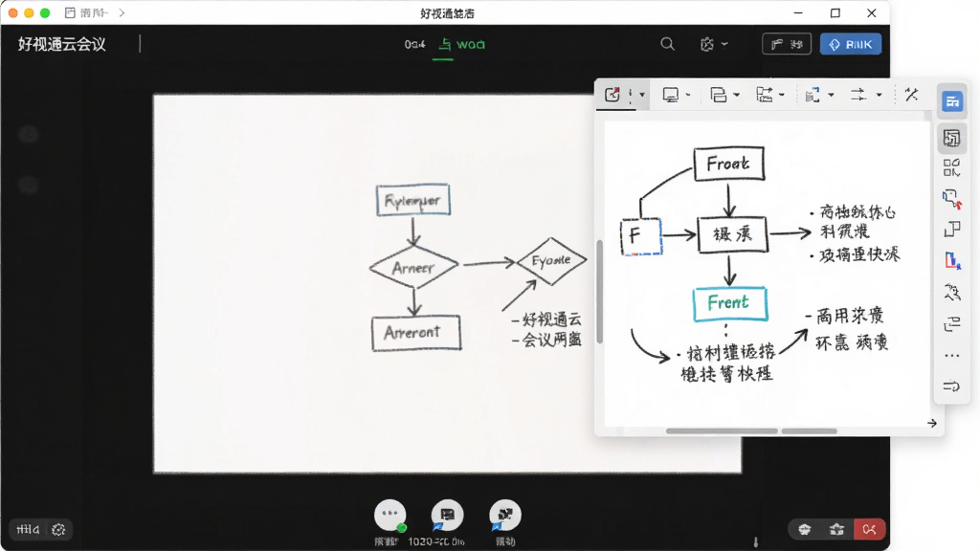Toggle the red hang-up button at bottom right
The width and height of the screenshot is (980, 551).
point(869,530)
